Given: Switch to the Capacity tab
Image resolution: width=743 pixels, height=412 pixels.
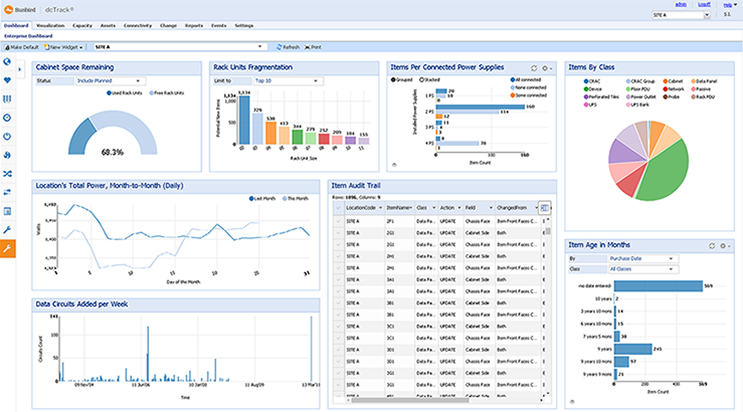Looking at the screenshot, I should point(82,26).
